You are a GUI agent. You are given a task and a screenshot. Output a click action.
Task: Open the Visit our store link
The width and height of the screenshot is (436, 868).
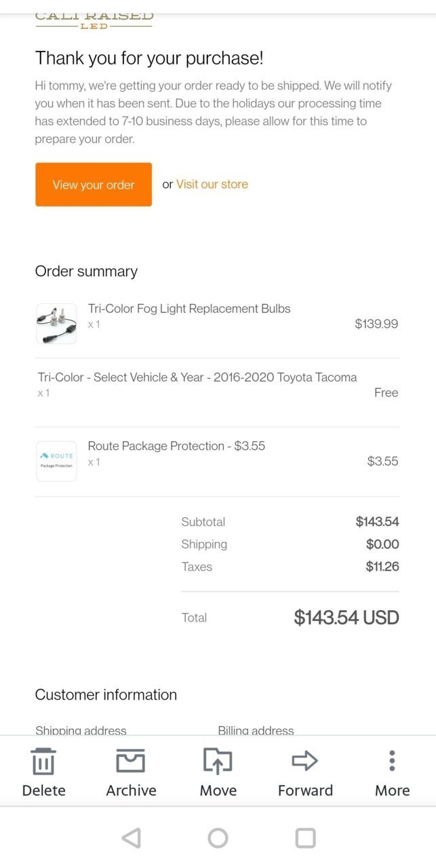click(212, 184)
